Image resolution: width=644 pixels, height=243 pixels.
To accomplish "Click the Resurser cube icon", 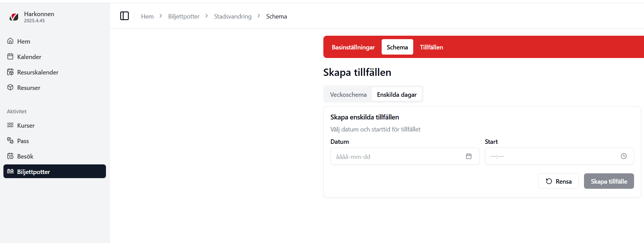I will 10,88.
